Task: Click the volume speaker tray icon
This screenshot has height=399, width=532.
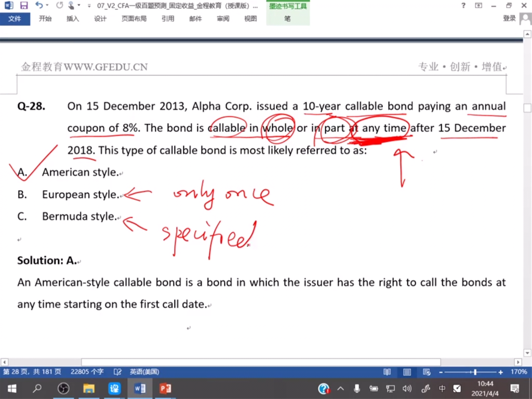Action: [407, 389]
